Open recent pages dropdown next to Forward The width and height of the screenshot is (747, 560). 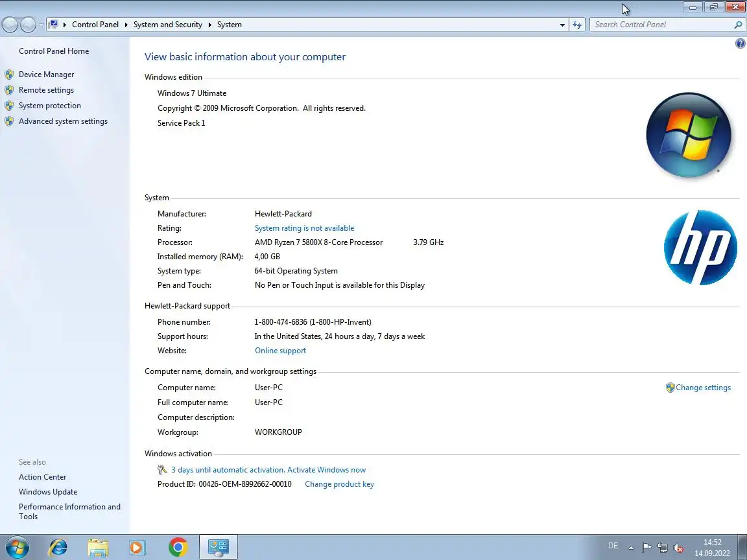tap(41, 25)
